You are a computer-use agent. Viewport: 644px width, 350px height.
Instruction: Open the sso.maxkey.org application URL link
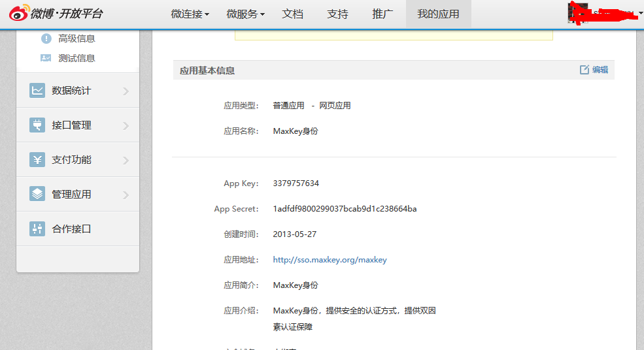330,260
